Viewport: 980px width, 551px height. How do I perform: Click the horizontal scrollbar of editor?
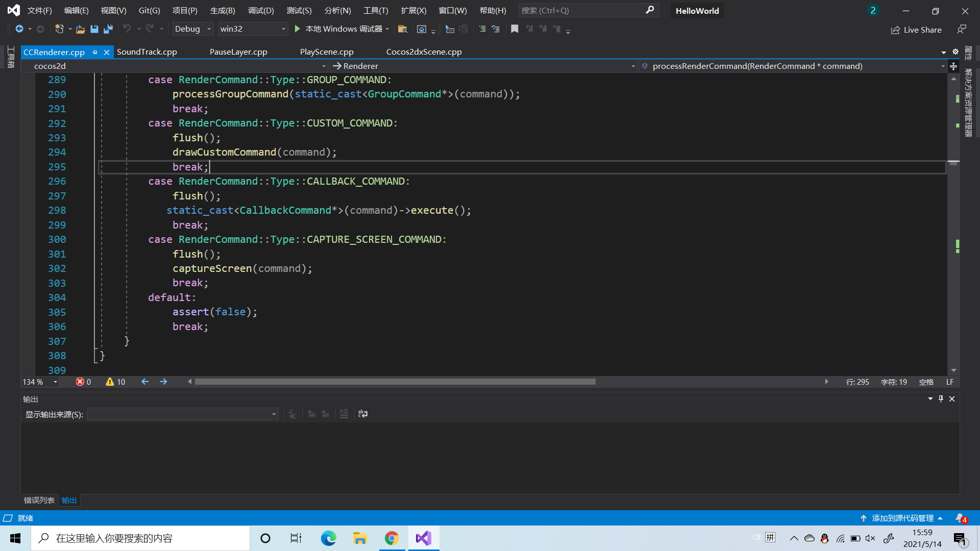pos(395,382)
